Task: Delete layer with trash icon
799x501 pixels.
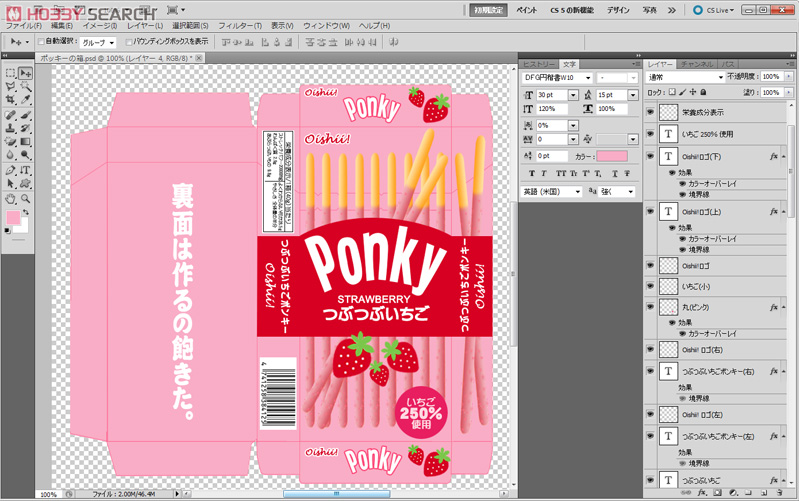Action: tap(780, 493)
